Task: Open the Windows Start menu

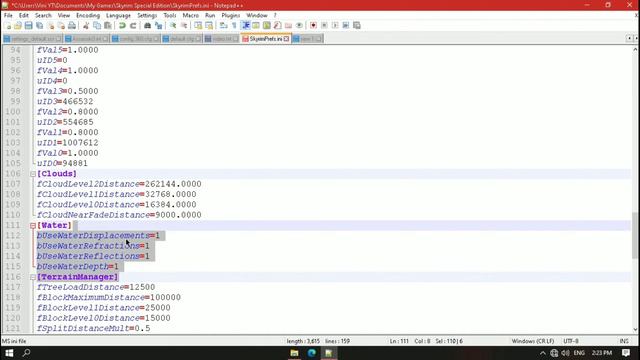Action: coord(9,353)
